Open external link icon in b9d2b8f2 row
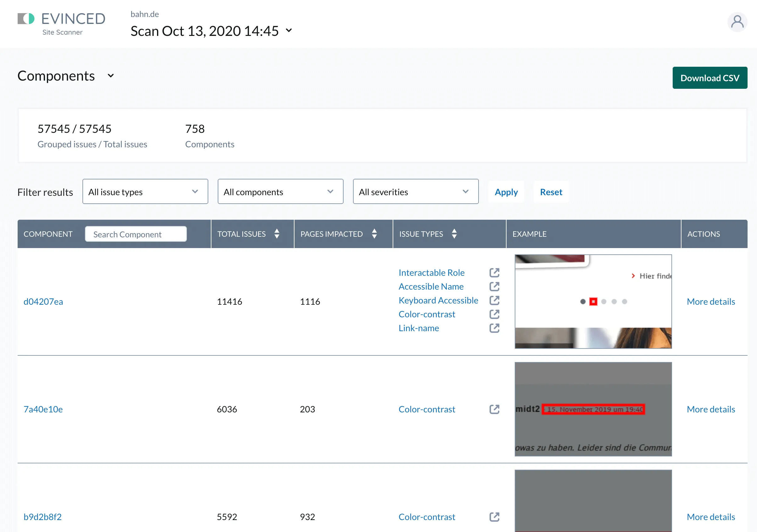 [x=494, y=517]
